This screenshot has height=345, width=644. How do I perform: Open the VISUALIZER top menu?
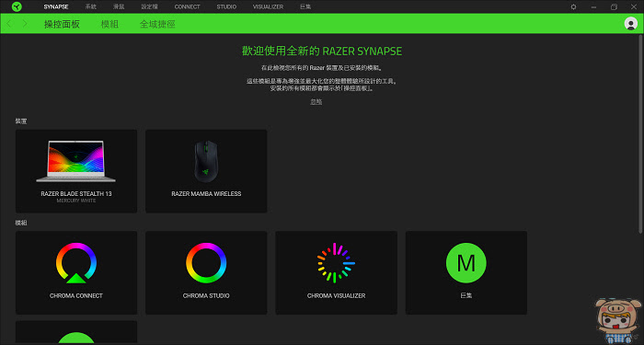coord(268,7)
